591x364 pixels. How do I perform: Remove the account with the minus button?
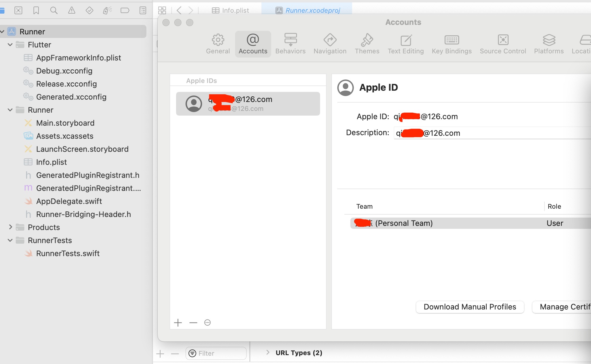tap(193, 323)
